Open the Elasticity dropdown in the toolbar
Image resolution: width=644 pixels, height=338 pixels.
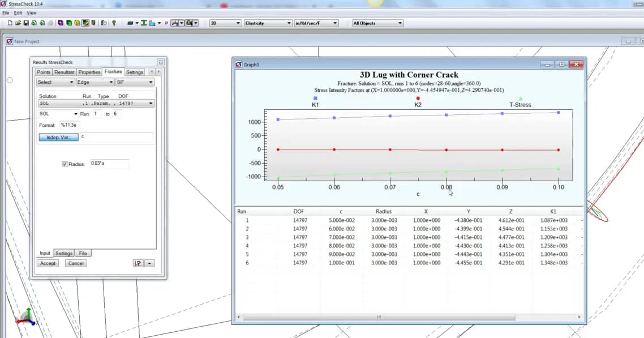coord(267,23)
